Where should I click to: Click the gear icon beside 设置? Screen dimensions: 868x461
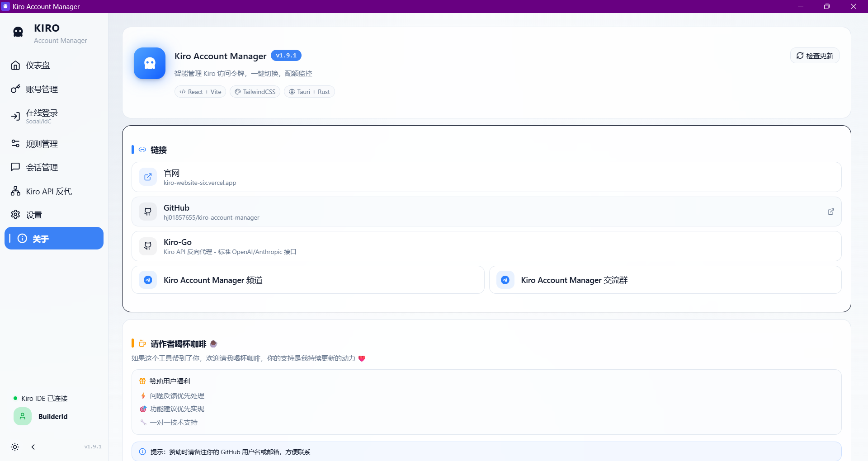15,215
